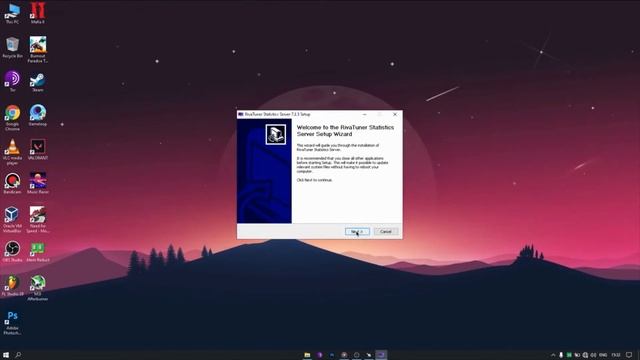Open taskbar search magnifier
The width and height of the screenshot is (640, 360).
coord(18,355)
